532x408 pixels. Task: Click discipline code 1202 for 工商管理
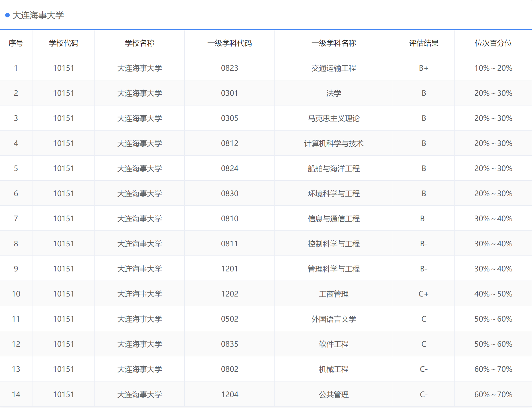(230, 294)
